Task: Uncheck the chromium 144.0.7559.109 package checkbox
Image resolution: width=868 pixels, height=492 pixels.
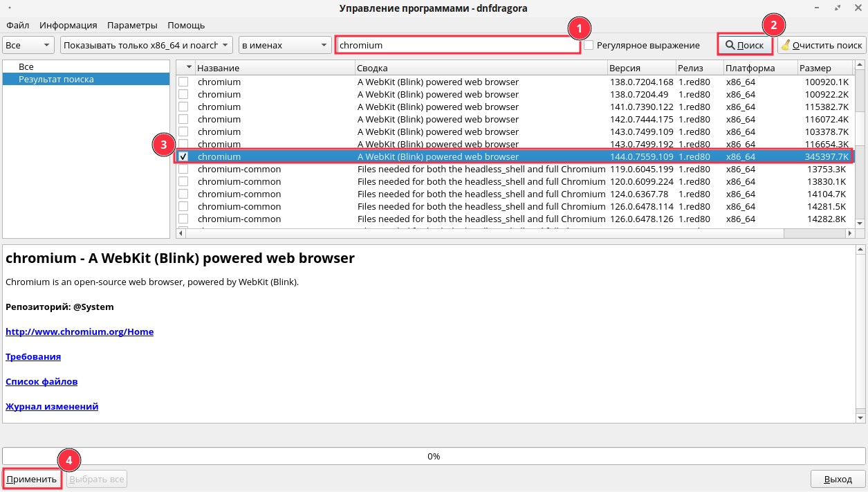Action: coord(183,157)
